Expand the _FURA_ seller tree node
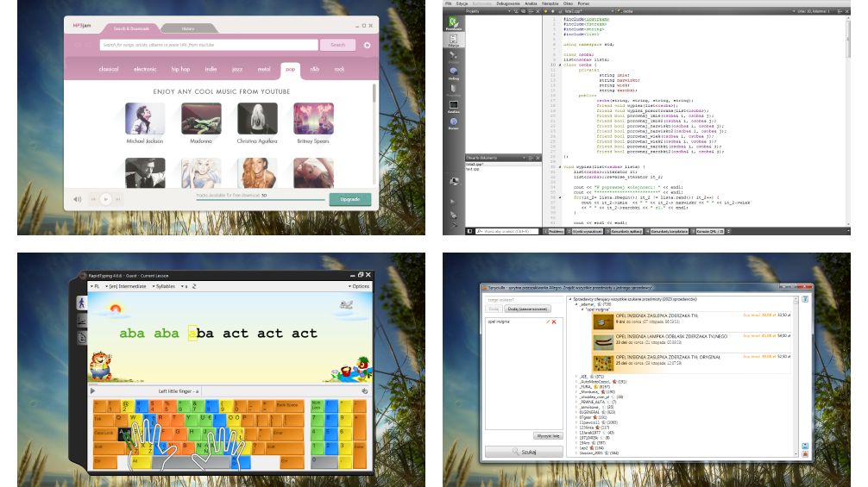The height and width of the screenshot is (487, 868). tap(576, 387)
